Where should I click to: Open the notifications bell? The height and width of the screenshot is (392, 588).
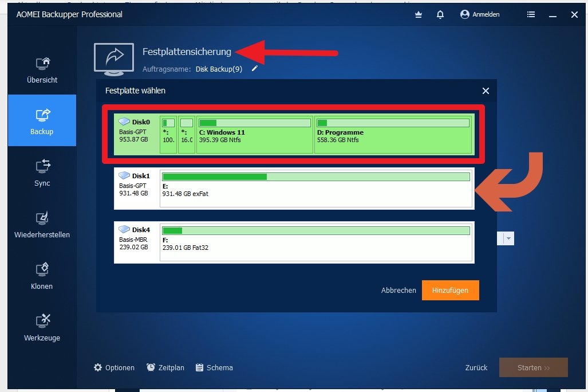[x=440, y=15]
